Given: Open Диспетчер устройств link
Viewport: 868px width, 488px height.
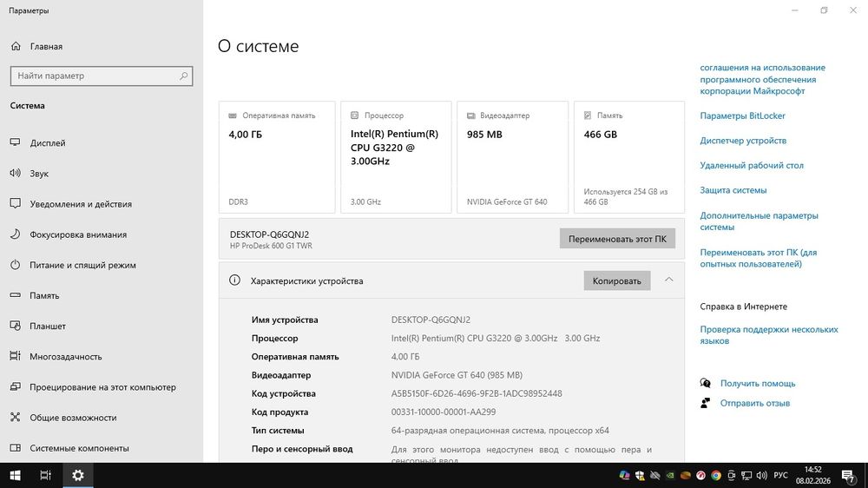Looking at the screenshot, I should click(x=743, y=141).
